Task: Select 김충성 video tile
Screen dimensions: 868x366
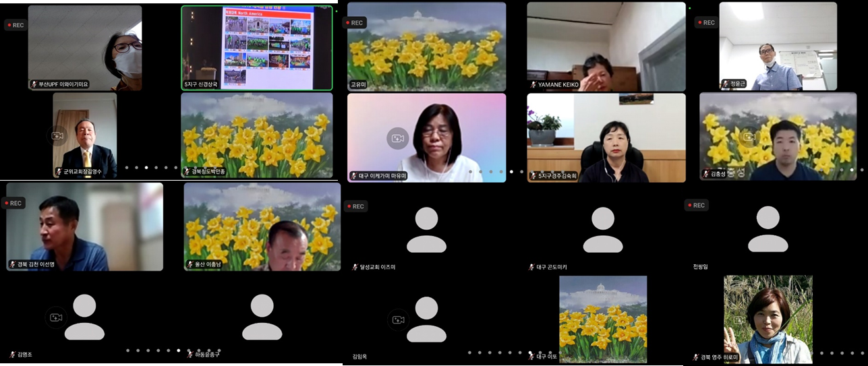Action: (x=778, y=136)
